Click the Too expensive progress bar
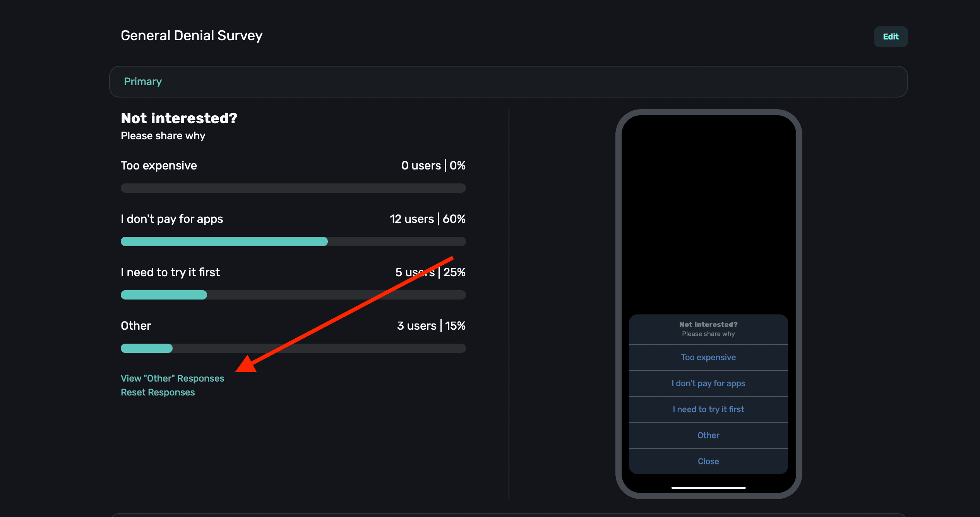 [x=293, y=188]
